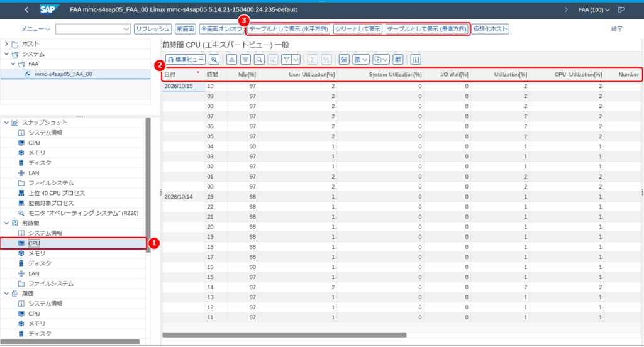644x347 pixels.
Task: Collapse the FAA system node
Action: pos(13,64)
